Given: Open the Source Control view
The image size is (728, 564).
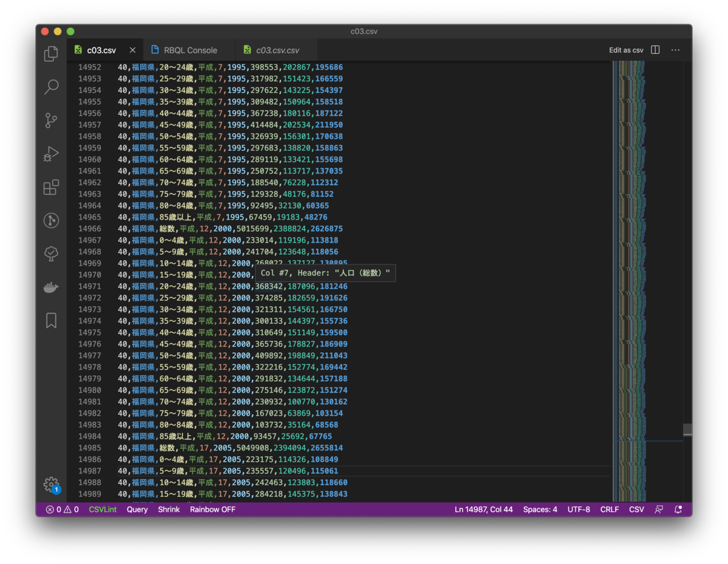Looking at the screenshot, I should [x=51, y=120].
